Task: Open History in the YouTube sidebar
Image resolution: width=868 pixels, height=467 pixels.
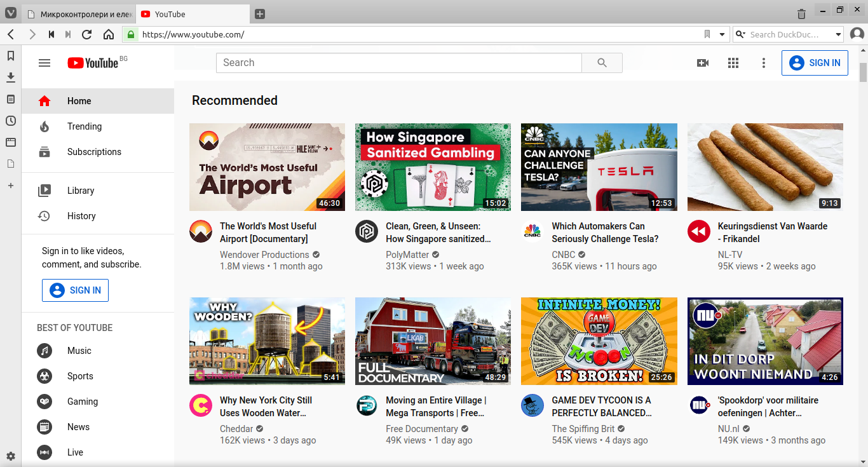Action: [x=98, y=216]
